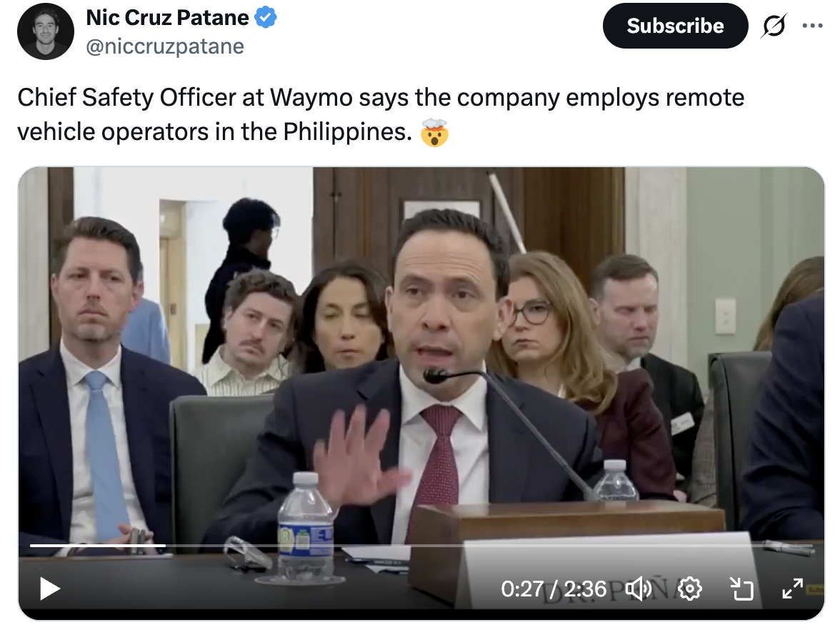840x630 pixels.
Task: Click the blue verified badge
Action: [x=266, y=18]
